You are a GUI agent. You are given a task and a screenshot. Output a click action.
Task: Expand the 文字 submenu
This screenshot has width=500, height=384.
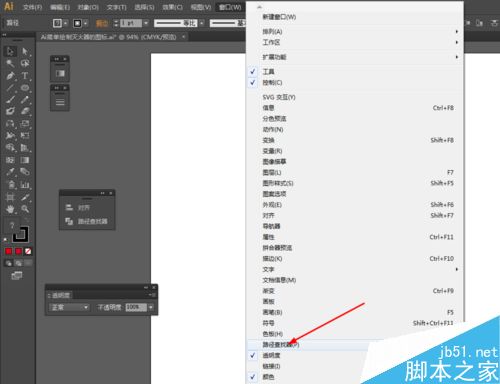[x=355, y=269]
